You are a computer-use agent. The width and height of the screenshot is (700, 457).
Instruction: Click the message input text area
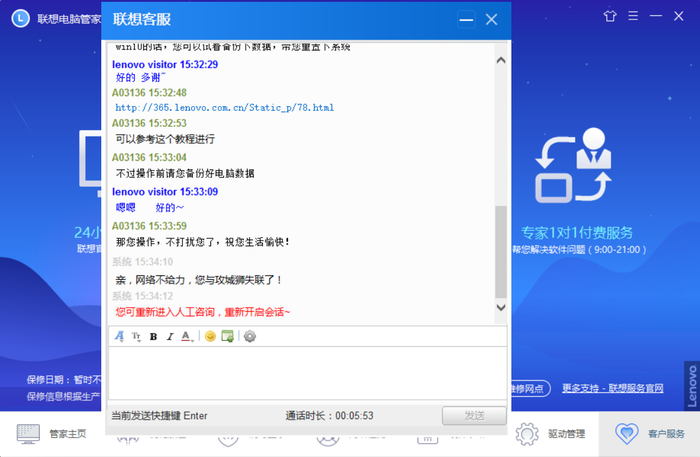click(307, 372)
